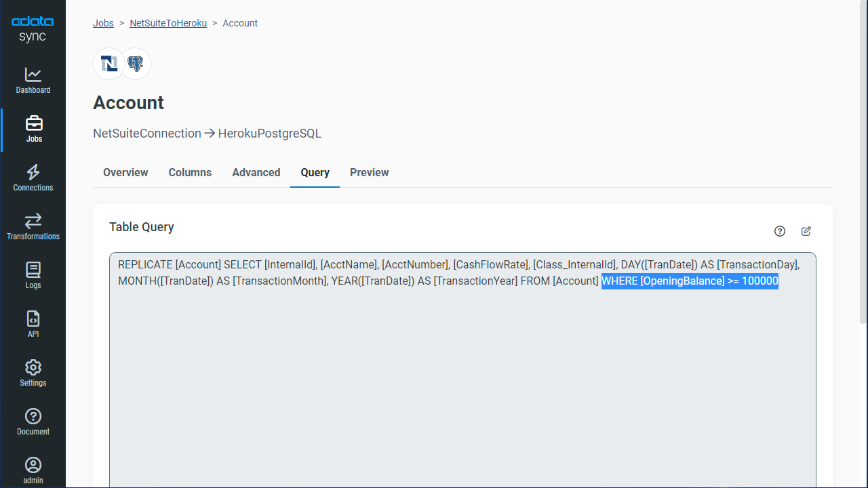The width and height of the screenshot is (868, 488).
Task: Open the Jobs sidebar icon
Action: (x=34, y=129)
